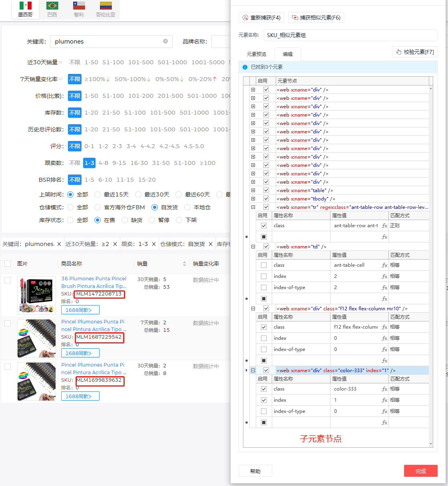Click the element tree vertical scrollbar
This screenshot has width=448, height=486.
click(x=431, y=266)
